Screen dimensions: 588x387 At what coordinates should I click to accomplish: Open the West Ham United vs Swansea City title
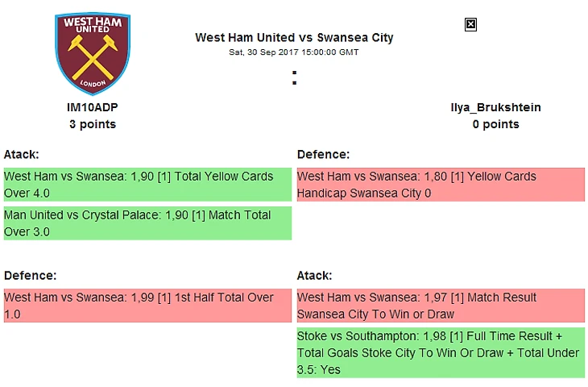point(294,37)
